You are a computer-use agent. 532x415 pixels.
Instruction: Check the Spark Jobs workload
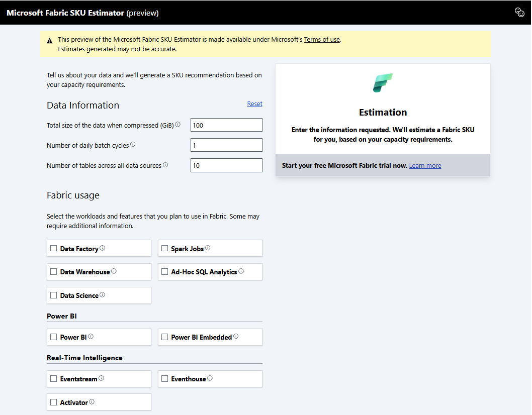pos(165,248)
